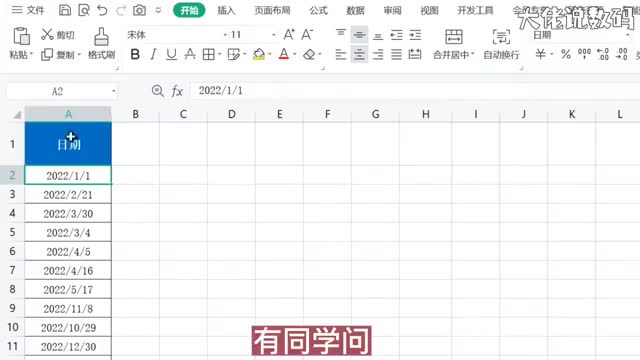Click the 剪切 cut button
The height and width of the screenshot is (360, 640).
(58, 35)
